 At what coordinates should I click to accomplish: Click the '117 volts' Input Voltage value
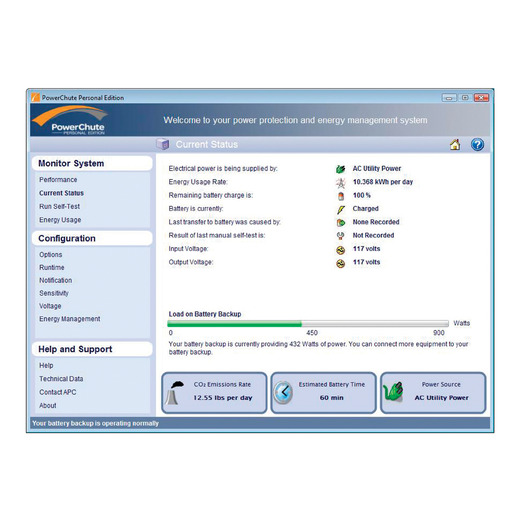[366, 249]
